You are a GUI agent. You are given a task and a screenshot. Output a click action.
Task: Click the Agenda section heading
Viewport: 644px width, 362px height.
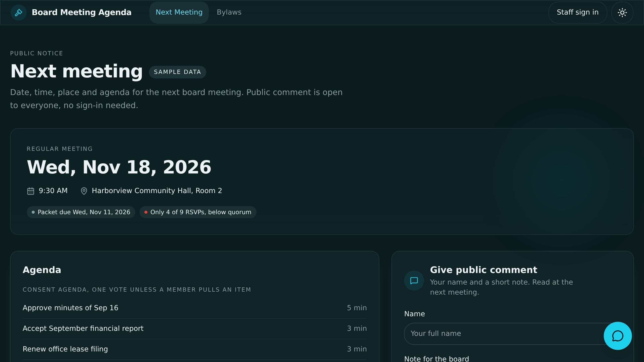42,270
